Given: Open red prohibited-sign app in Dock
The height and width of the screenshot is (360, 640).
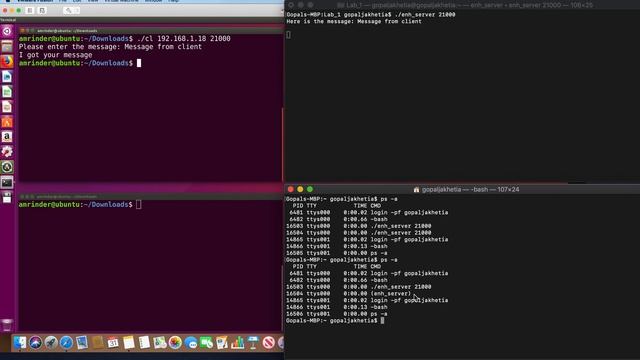Looking at the screenshot, I should [268, 342].
